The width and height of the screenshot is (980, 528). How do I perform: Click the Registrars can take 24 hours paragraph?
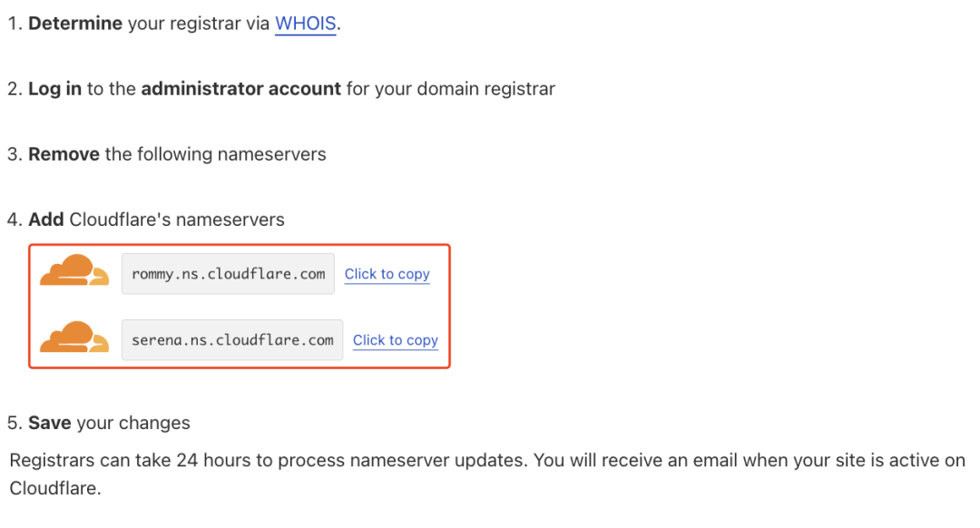(363, 461)
